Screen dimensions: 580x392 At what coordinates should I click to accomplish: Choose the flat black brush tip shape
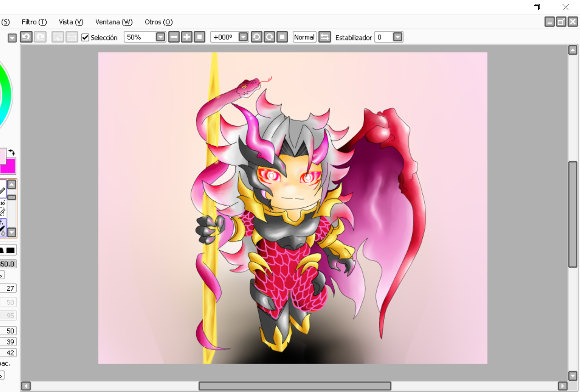(11, 250)
